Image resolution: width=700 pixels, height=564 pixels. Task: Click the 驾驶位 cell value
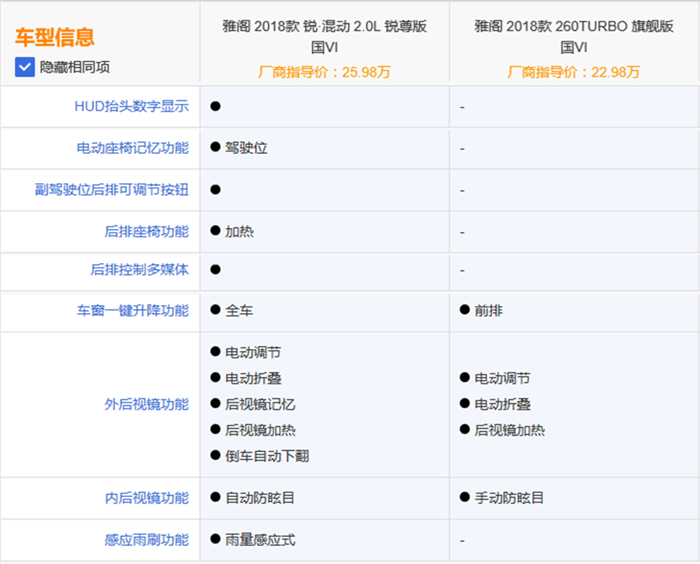tap(246, 148)
